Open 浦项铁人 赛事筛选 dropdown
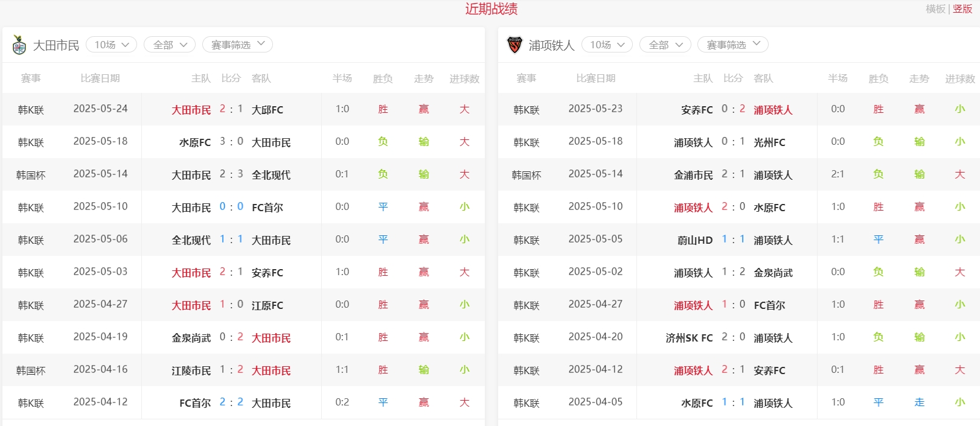 coord(732,45)
